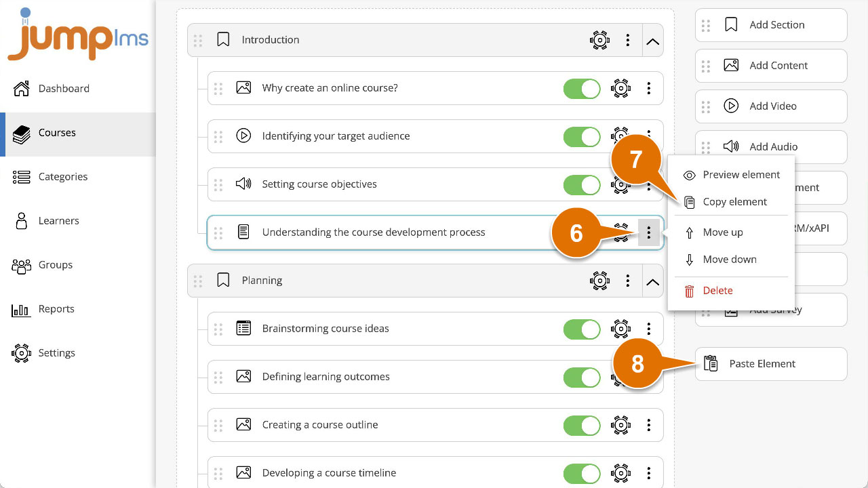Click the Add Video button
This screenshot has width=868, height=488.
tap(771, 106)
